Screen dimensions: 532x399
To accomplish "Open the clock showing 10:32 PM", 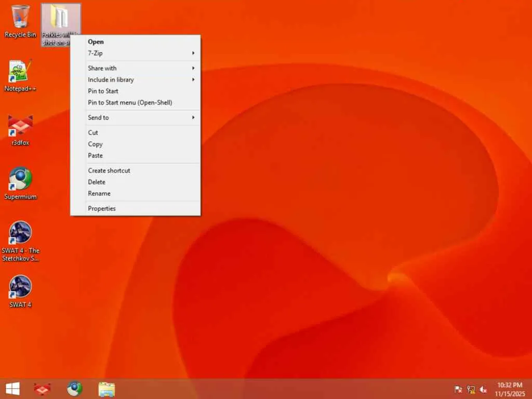I will tap(510, 389).
